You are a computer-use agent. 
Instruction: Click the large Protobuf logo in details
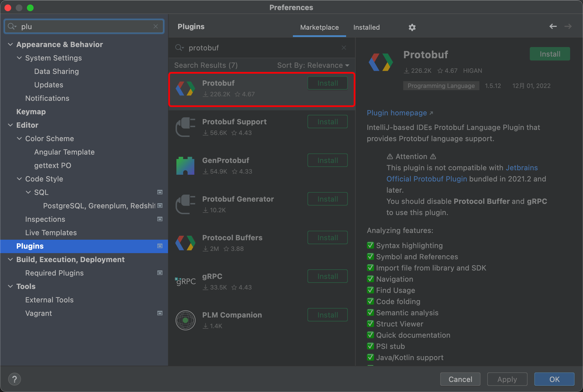coord(381,62)
